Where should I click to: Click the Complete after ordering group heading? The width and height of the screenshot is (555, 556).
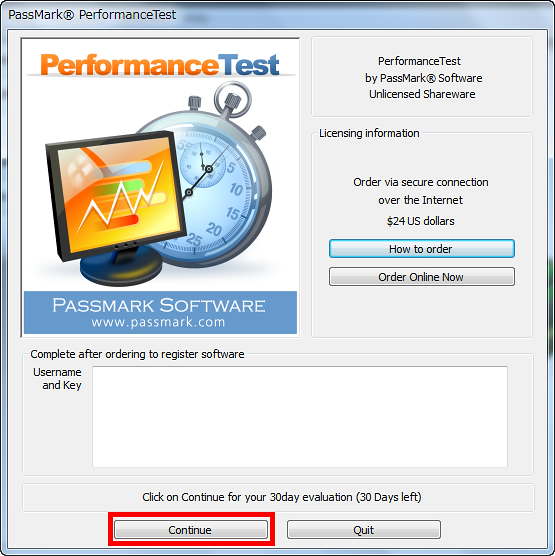pyautogui.click(x=137, y=354)
